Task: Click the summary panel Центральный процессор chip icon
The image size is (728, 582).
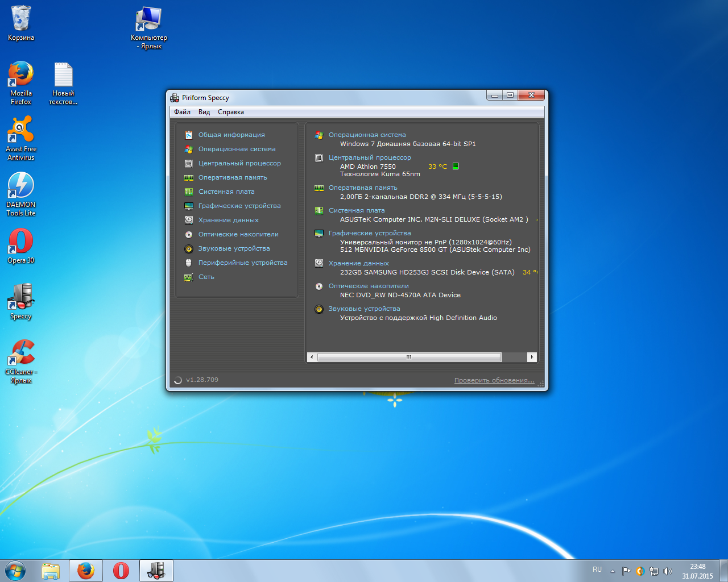Action: click(x=319, y=157)
